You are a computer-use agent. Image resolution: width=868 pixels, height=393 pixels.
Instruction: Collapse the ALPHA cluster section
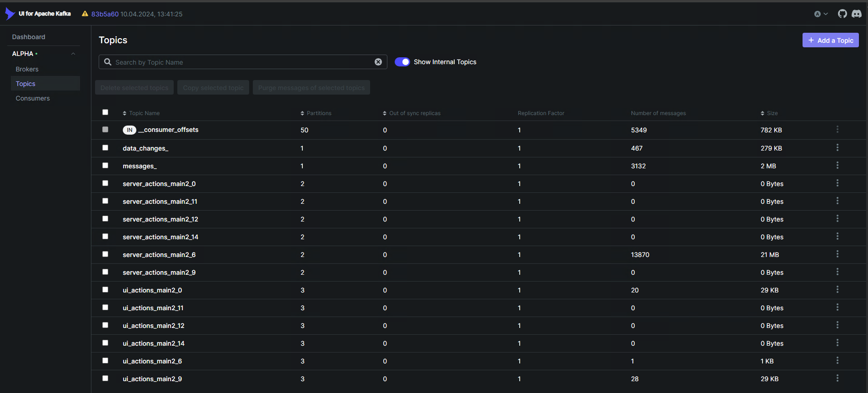pos(73,54)
